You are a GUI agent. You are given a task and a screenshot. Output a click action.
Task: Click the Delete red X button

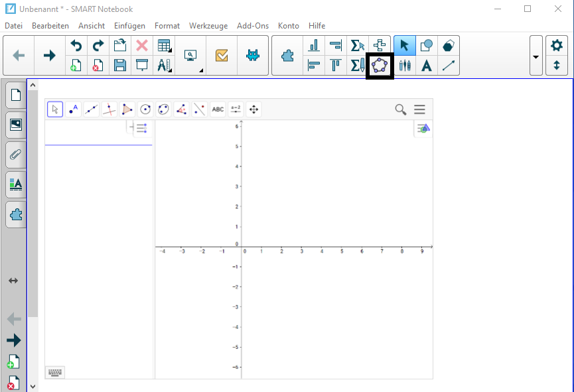click(142, 46)
